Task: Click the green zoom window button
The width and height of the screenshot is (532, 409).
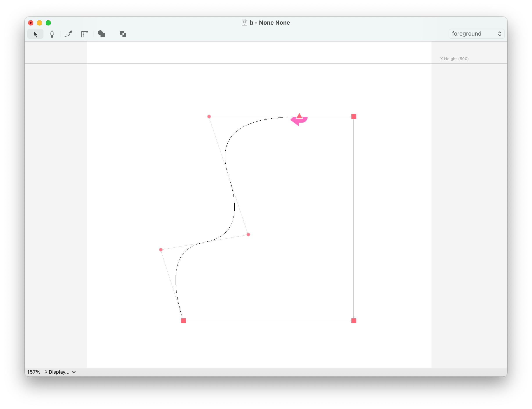Action: coord(49,23)
